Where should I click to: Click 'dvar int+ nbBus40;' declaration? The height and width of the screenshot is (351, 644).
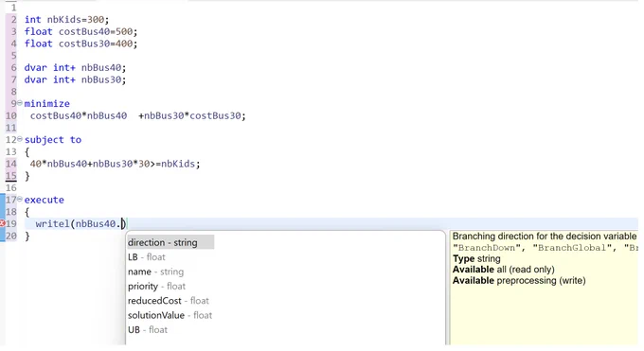coord(75,68)
